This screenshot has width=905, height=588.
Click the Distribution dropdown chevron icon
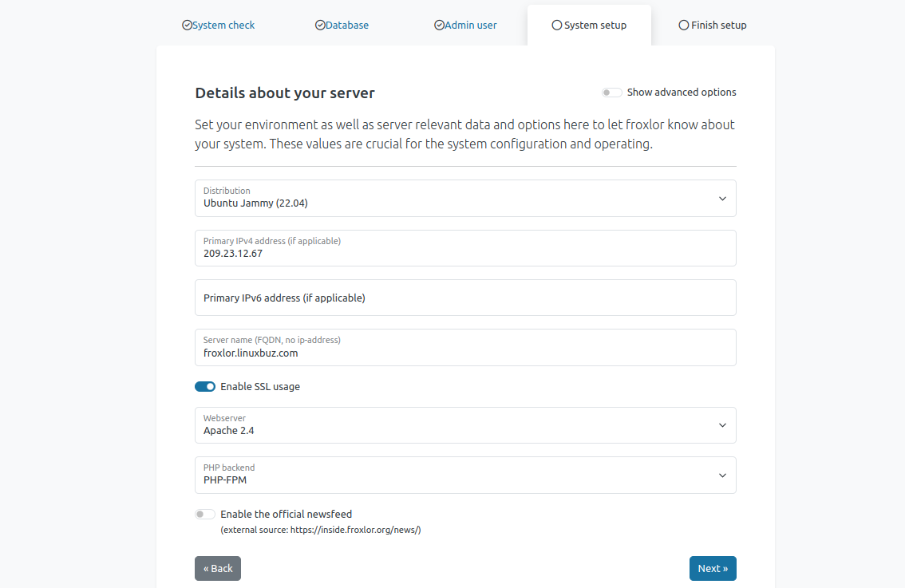(x=722, y=199)
